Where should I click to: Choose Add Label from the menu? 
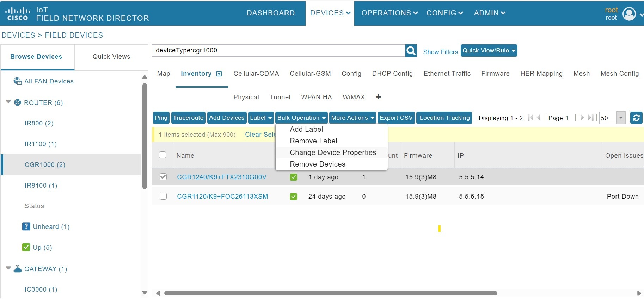(306, 129)
